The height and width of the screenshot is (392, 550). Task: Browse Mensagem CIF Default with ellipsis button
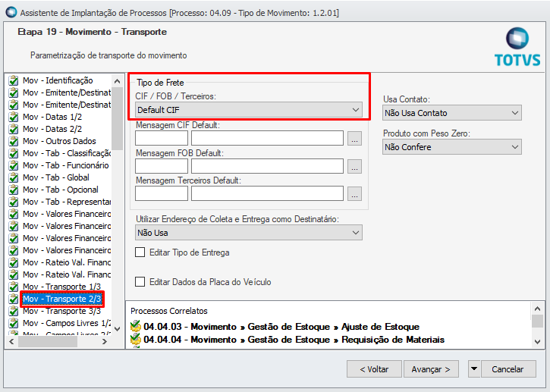[x=354, y=138]
